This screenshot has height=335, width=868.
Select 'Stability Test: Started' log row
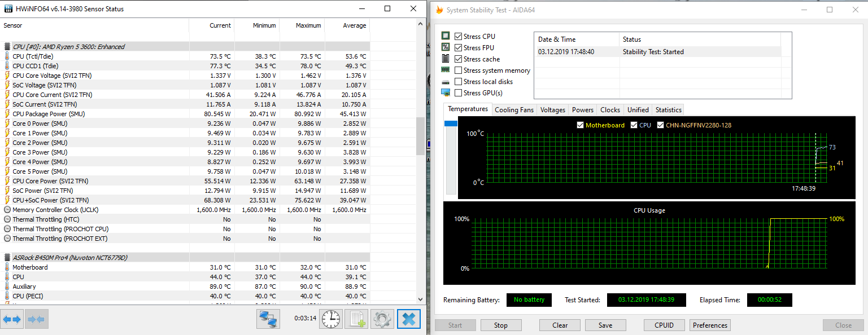657,52
